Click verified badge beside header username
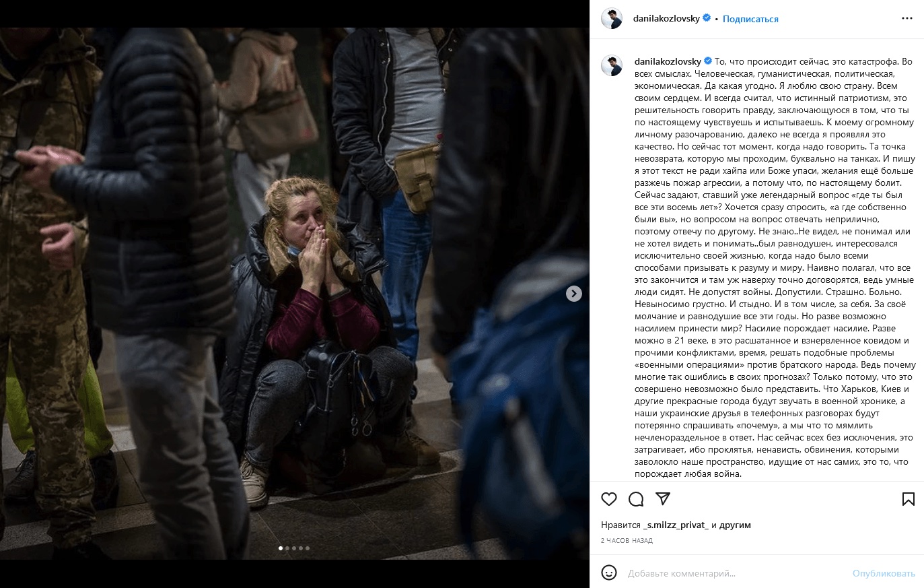Image resolution: width=924 pixels, height=588 pixels. tap(707, 18)
